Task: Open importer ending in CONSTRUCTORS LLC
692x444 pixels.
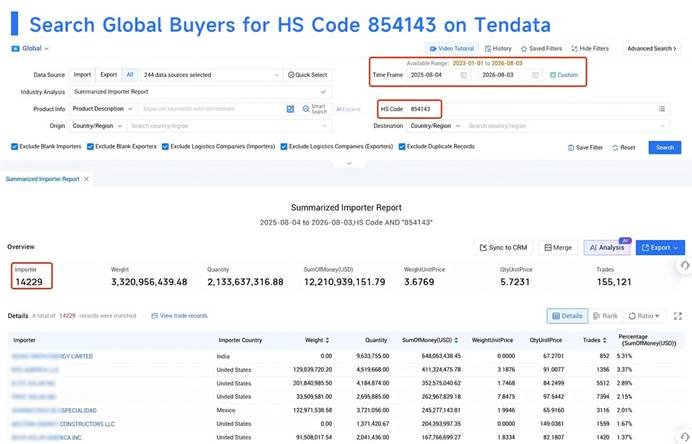Action: pyautogui.click(x=63, y=424)
